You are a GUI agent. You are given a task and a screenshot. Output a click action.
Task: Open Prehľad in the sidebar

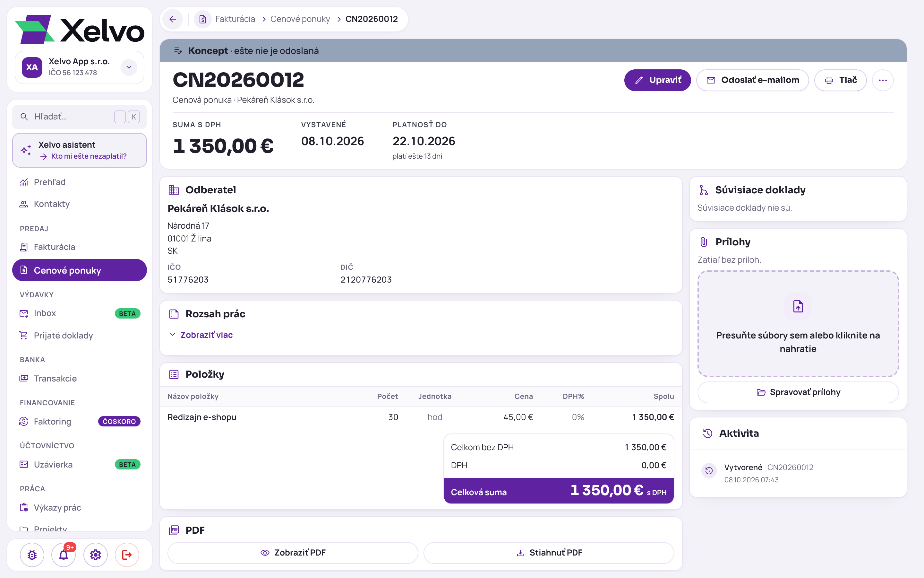80,182
